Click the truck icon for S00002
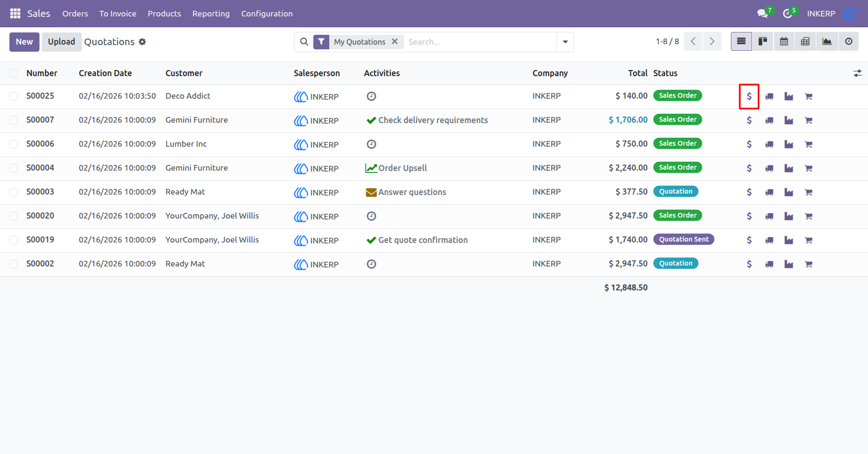Screen dimensions: 868x454 tap(769, 264)
